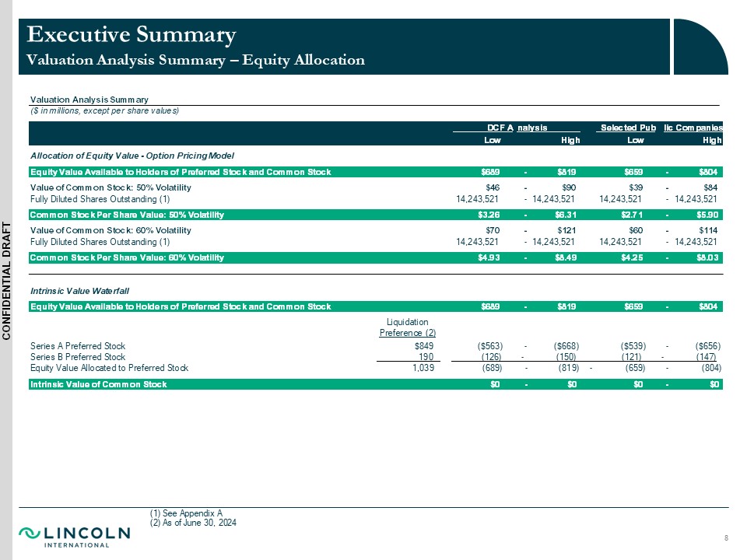This screenshot has width=747, height=560.
Task: Click the 1,039 liquidation preference total
Action: (x=421, y=367)
